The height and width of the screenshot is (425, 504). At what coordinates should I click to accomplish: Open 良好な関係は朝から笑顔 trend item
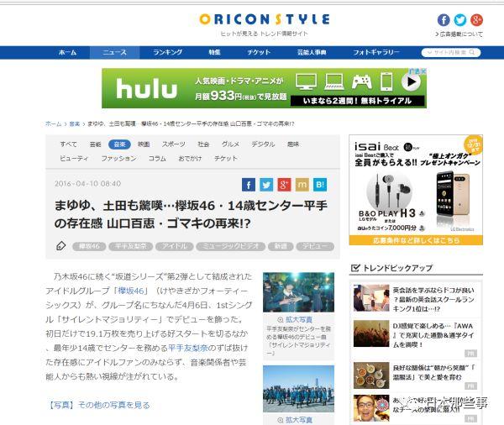click(x=433, y=372)
